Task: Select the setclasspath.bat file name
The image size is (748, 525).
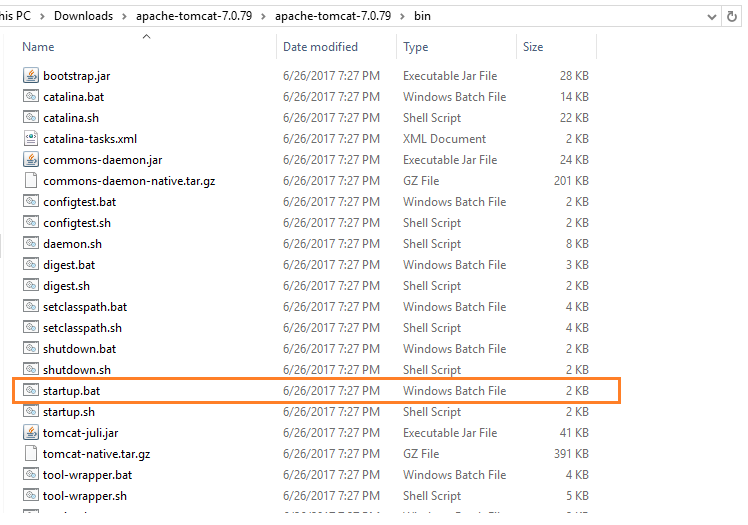Action: tap(85, 307)
